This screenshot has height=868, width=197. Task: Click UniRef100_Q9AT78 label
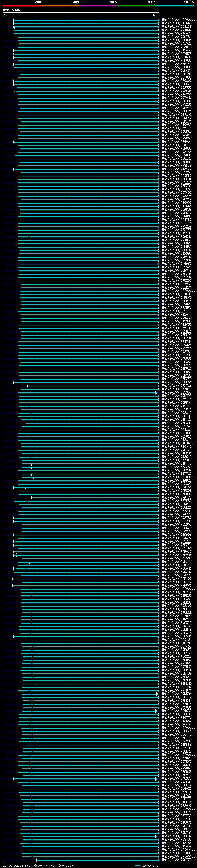[177, 450]
